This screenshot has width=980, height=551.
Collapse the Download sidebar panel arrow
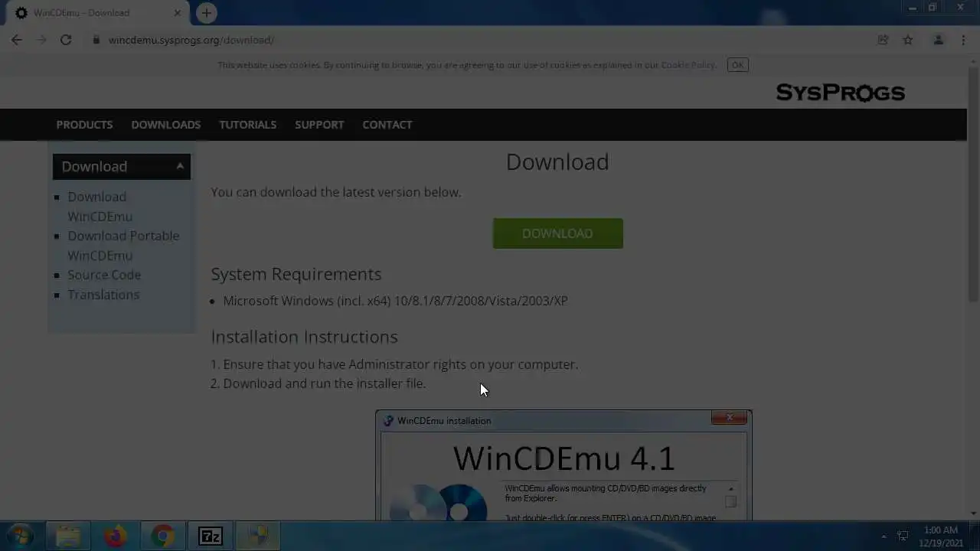tap(180, 166)
